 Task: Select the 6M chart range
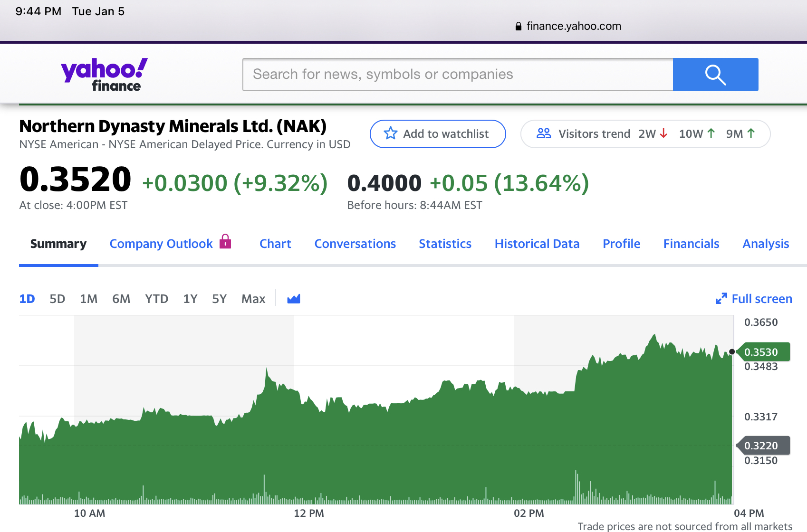[x=121, y=299]
